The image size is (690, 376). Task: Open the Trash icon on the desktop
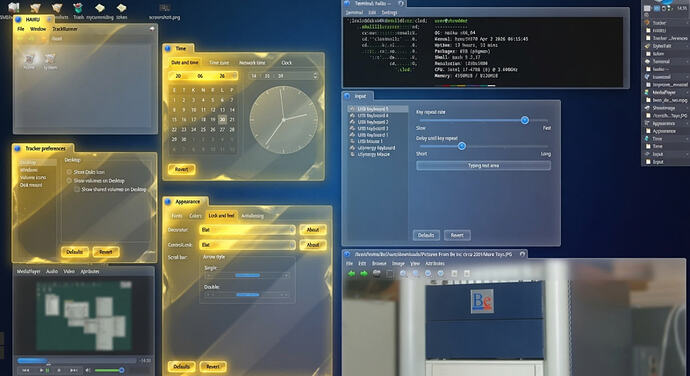click(x=78, y=11)
